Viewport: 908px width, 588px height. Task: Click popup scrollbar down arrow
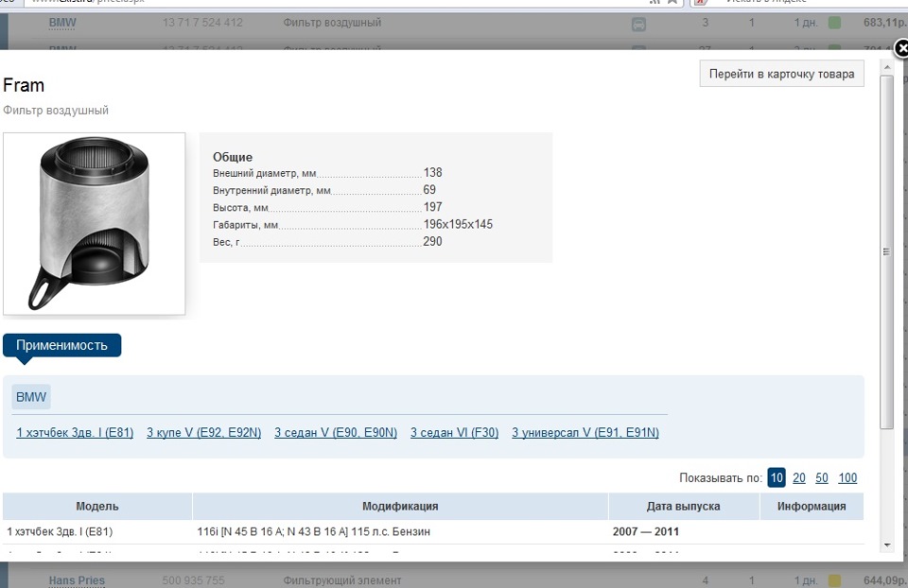click(887, 545)
